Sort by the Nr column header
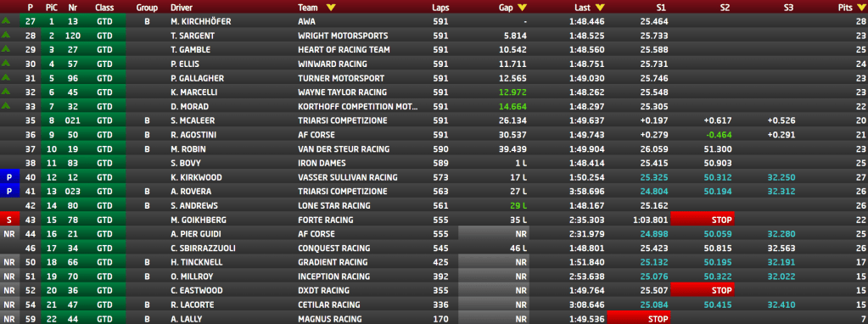 click(x=72, y=8)
